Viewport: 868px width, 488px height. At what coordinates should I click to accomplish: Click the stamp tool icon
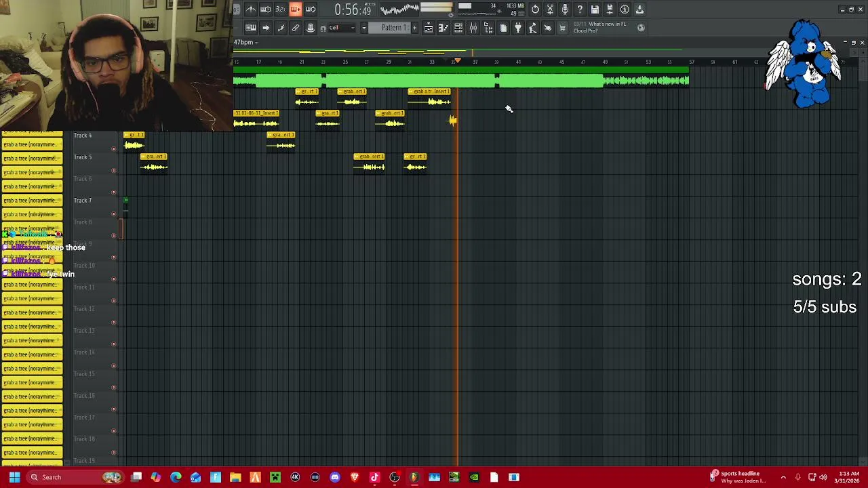[310, 28]
